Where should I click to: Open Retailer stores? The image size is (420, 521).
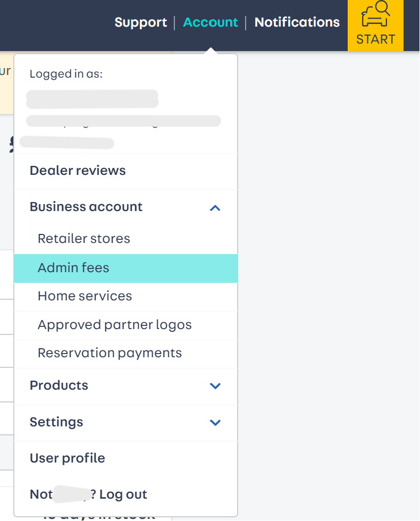(83, 239)
